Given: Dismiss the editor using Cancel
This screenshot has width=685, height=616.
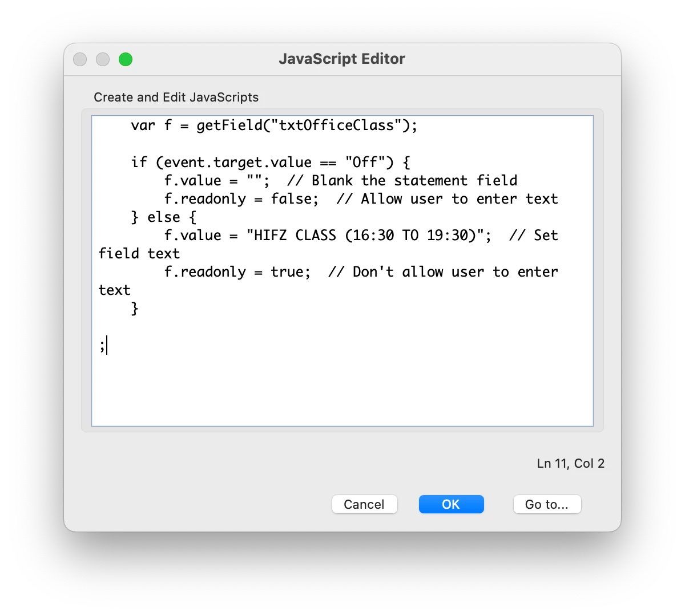Looking at the screenshot, I should tap(364, 504).
